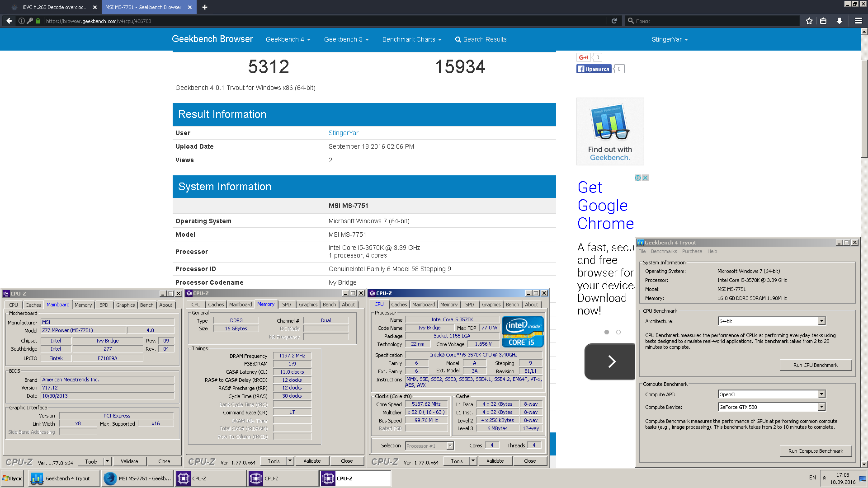Open the Benchmark Charts dropdown
The image size is (868, 488).
(x=412, y=39)
